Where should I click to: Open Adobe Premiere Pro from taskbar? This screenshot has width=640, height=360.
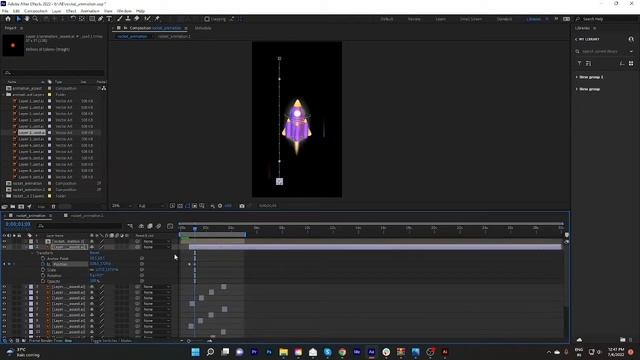coord(254,352)
